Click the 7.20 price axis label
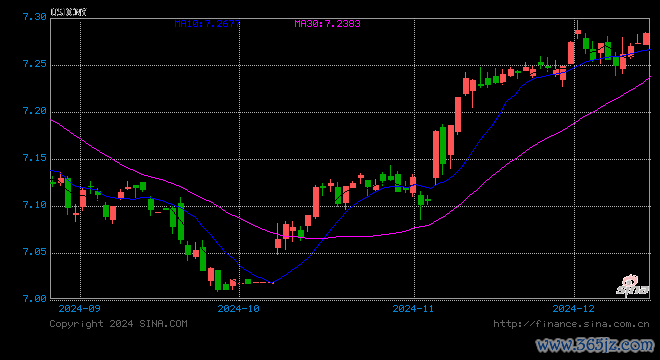660x360 pixels. point(35,111)
